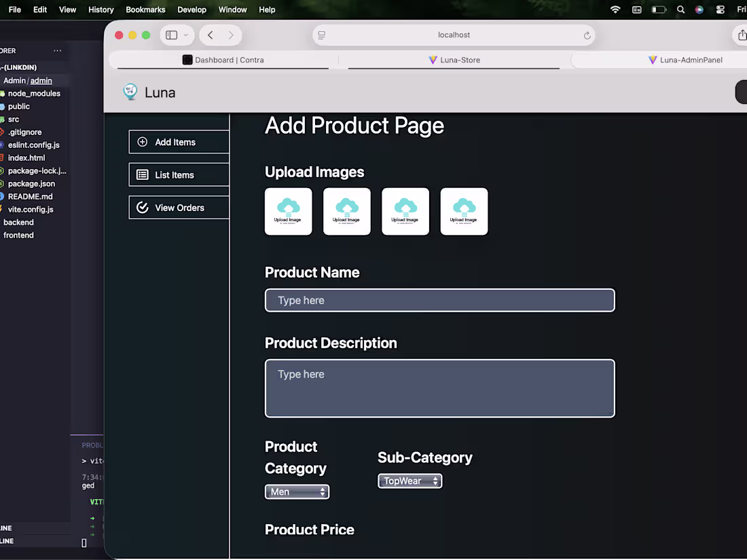Click the reload button in the address bar

(x=585, y=35)
